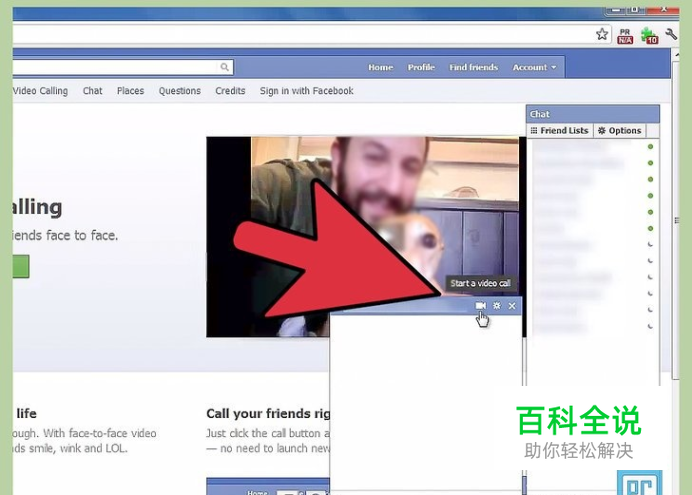
Task: Start a video call with camera icon
Action: 481,306
